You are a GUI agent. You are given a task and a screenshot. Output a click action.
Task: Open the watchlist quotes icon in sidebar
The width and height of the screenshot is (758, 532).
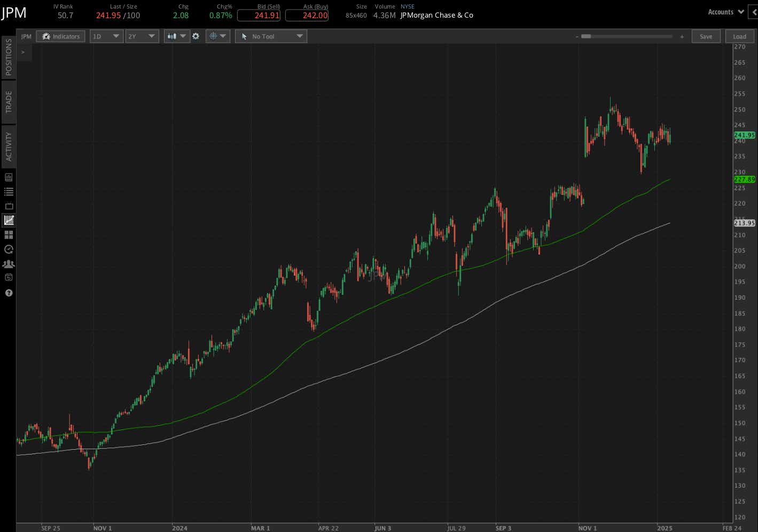point(9,191)
